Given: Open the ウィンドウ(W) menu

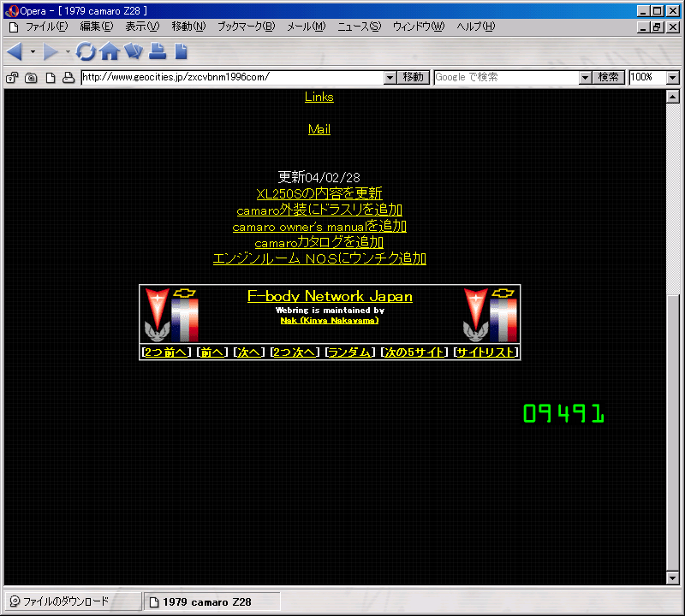Looking at the screenshot, I should tap(419, 27).
